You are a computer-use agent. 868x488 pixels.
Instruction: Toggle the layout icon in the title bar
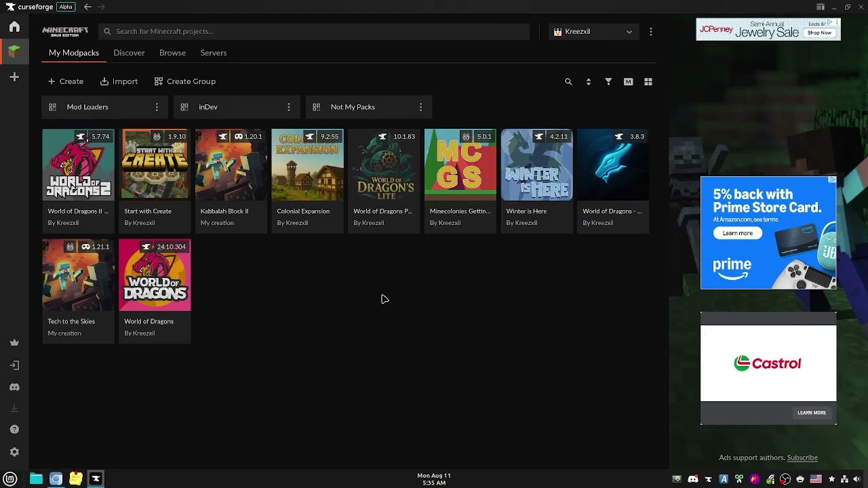pos(821,7)
